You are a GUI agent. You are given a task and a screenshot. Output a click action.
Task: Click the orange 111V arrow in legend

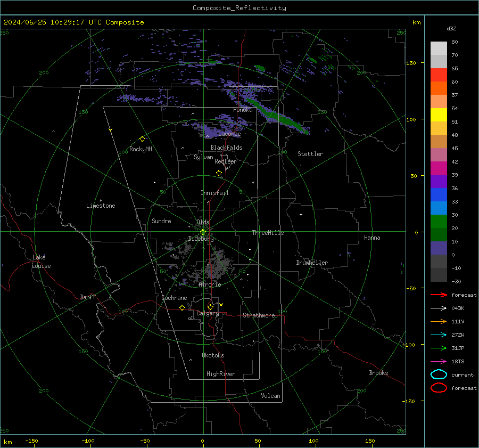pos(439,321)
